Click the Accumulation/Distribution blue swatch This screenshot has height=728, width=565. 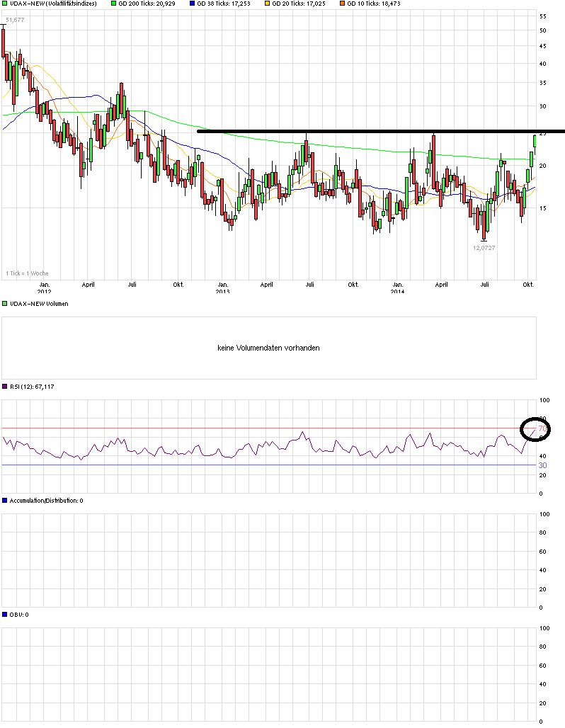pyautogui.click(x=5, y=501)
